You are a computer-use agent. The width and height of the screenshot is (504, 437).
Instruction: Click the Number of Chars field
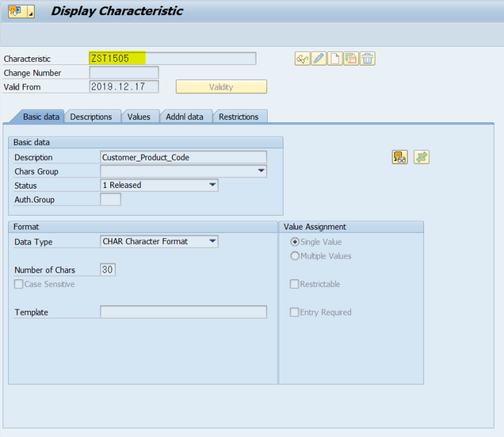tap(108, 270)
